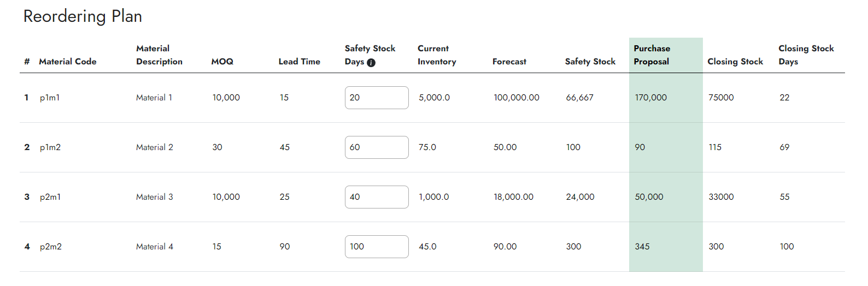Select material code p2m2

tap(51, 247)
